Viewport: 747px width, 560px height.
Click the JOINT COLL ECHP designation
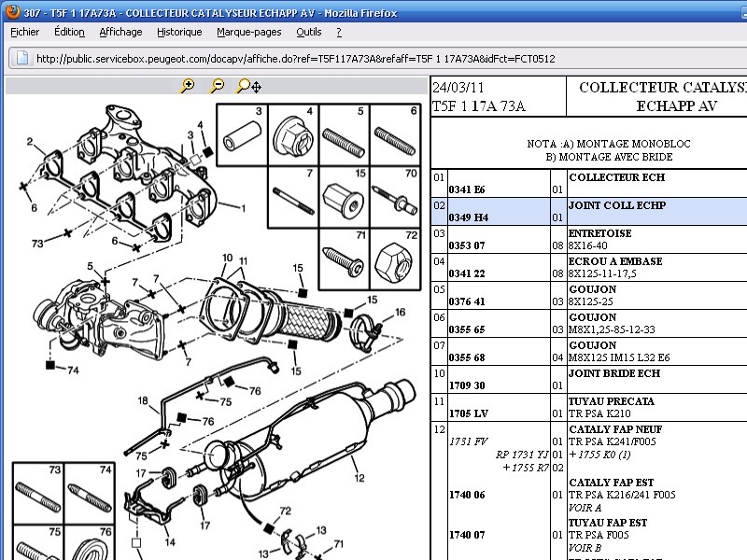[x=617, y=205]
